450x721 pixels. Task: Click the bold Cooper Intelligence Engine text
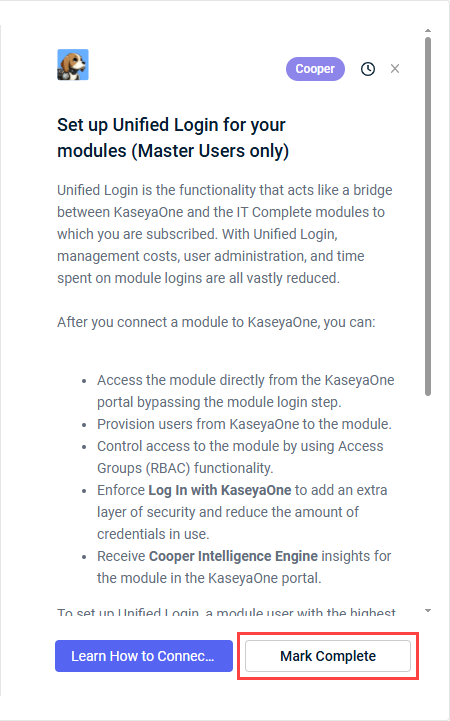(x=234, y=556)
